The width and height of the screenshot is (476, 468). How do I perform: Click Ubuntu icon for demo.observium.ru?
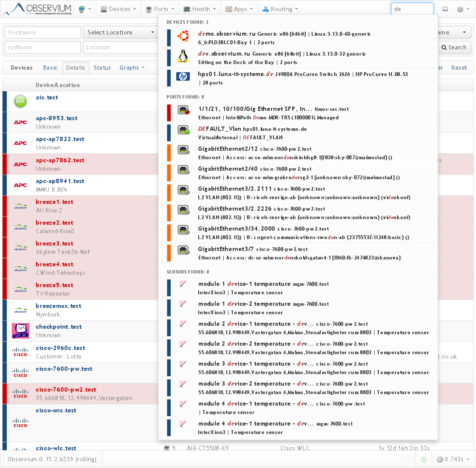coord(183,37)
